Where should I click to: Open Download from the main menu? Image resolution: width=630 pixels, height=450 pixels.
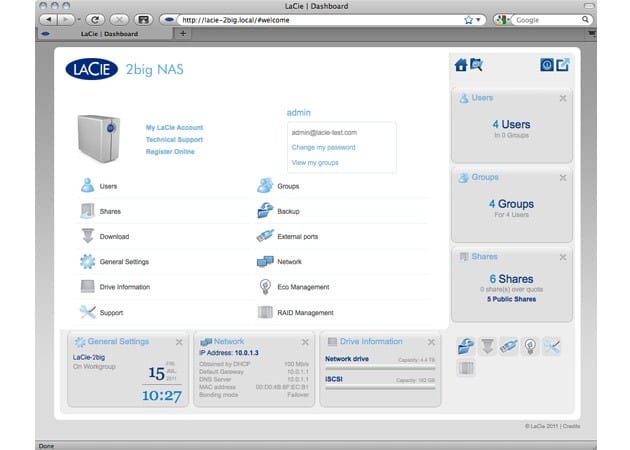pyautogui.click(x=114, y=237)
